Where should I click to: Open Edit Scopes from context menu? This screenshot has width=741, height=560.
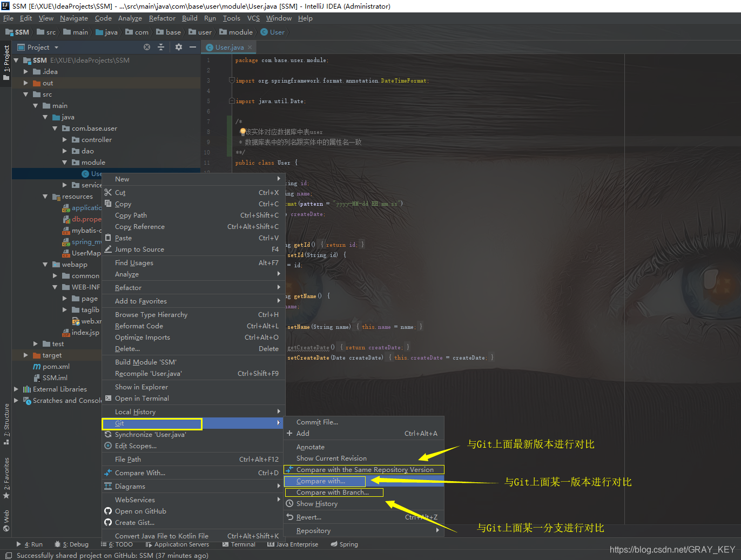pos(192,446)
